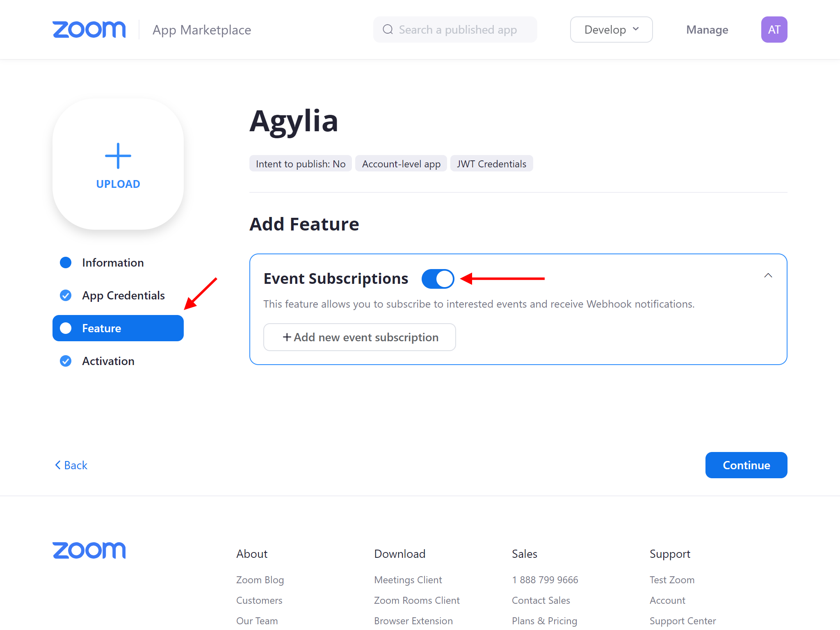
Task: Click the Activation checkmark icon
Action: 66,361
